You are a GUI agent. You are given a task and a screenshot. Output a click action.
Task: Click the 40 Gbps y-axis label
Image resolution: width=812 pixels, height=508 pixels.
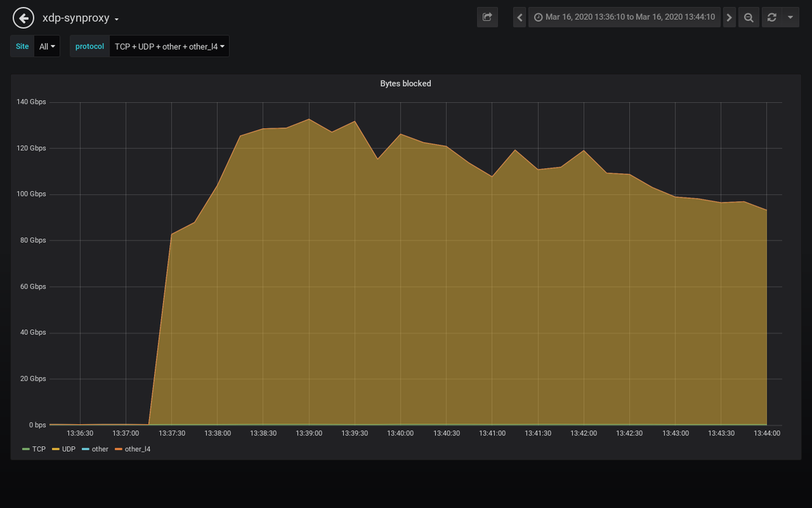(33, 333)
